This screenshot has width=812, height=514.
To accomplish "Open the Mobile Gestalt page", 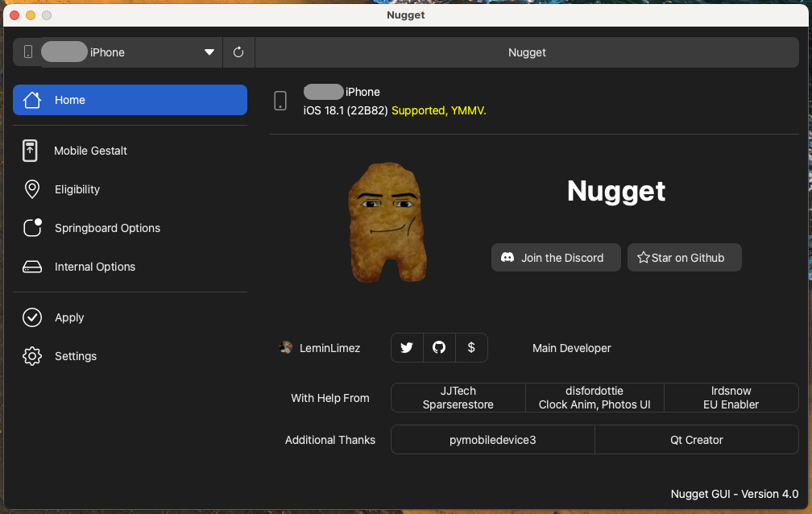I will 130,151.
